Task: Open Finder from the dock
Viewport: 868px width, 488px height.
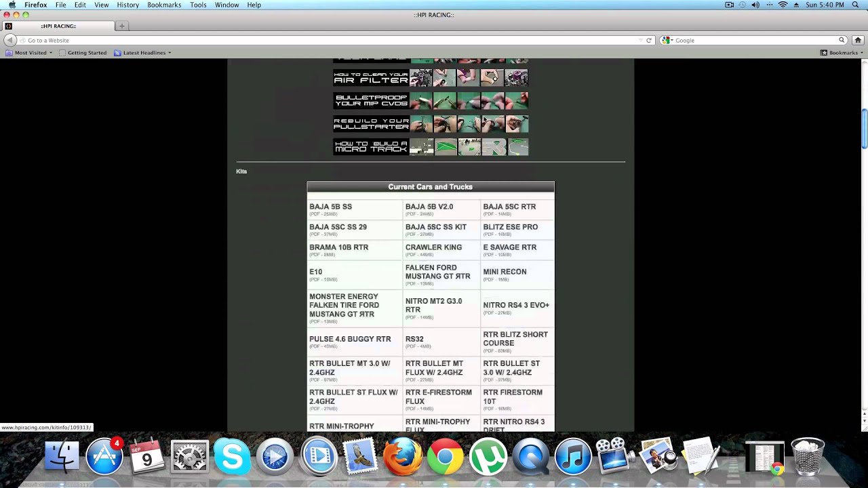Action: coord(62,455)
